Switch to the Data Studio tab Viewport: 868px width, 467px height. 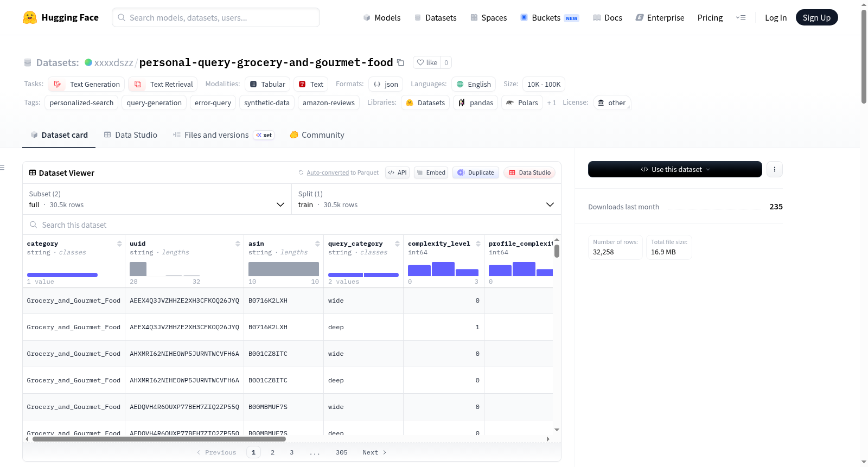(131, 135)
